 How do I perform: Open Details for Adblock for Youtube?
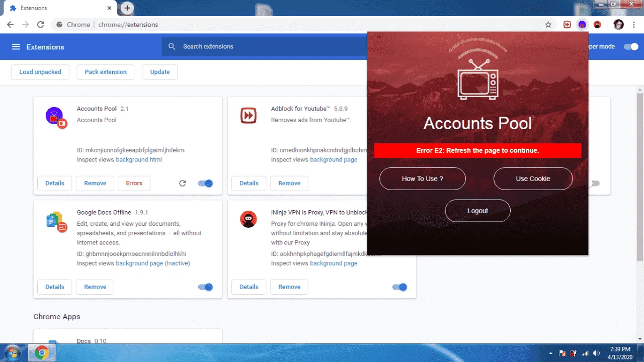(x=249, y=184)
